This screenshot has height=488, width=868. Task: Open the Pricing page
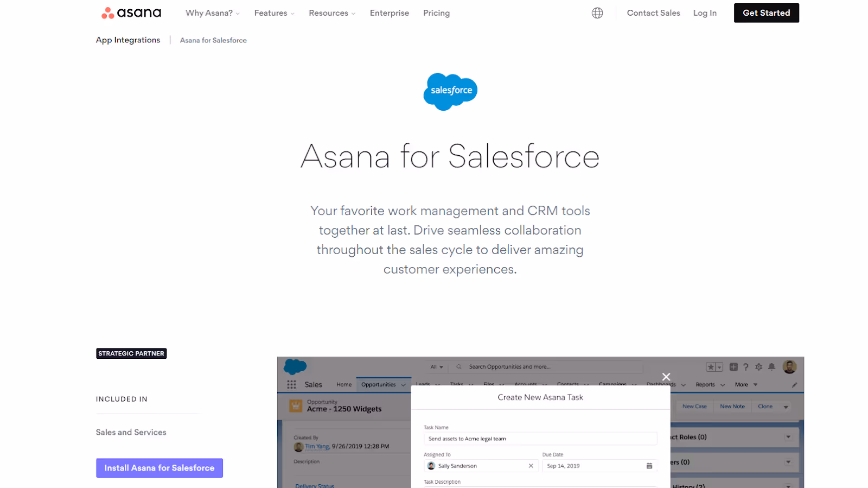coord(437,13)
